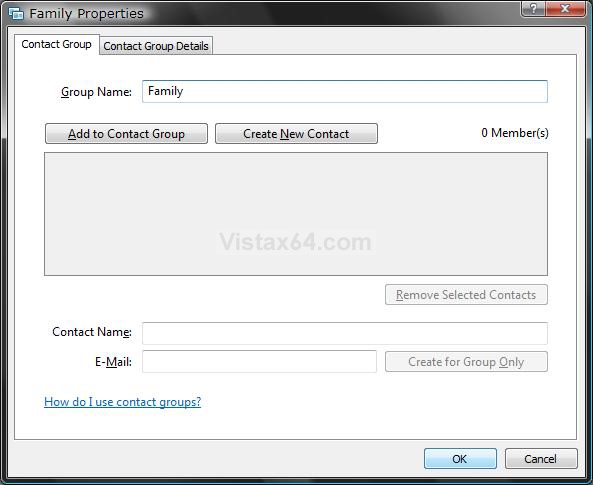
Task: Focus the E-Mail text field
Action: pyautogui.click(x=259, y=362)
